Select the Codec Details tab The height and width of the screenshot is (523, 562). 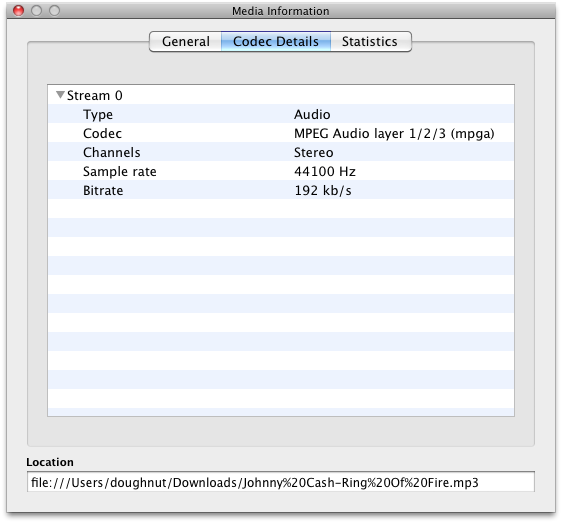(x=276, y=42)
